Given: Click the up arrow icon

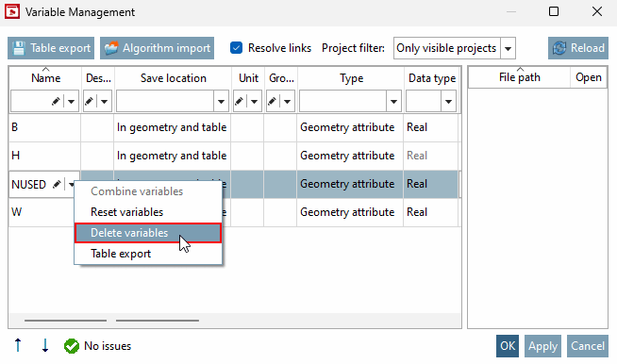Looking at the screenshot, I should (18, 345).
